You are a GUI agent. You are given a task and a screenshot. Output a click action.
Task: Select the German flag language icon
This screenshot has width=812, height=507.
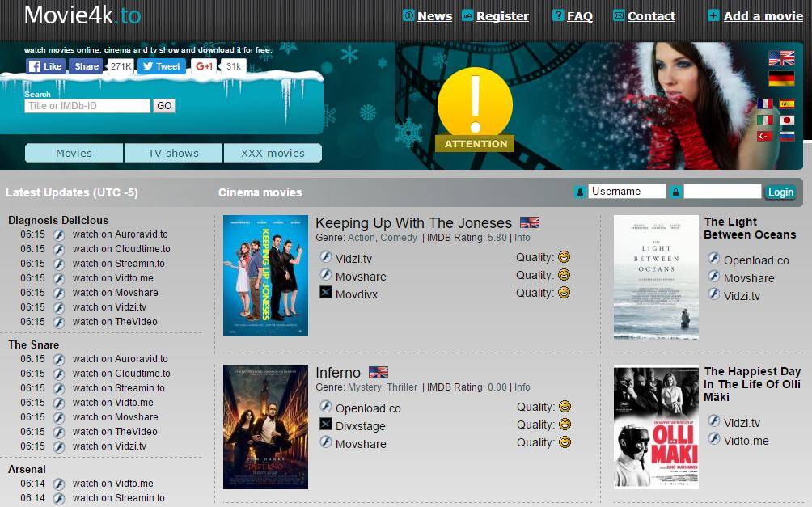[781, 78]
